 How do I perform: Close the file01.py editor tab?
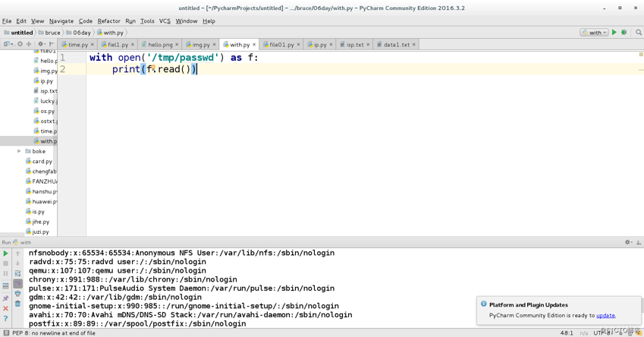(x=298, y=44)
